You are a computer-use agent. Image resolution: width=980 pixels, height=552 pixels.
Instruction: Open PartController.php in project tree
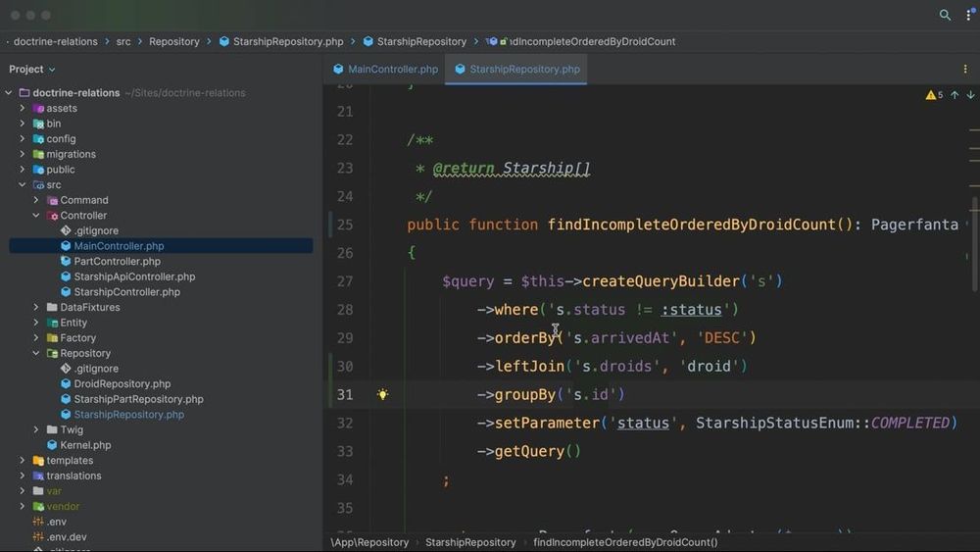[x=117, y=262]
